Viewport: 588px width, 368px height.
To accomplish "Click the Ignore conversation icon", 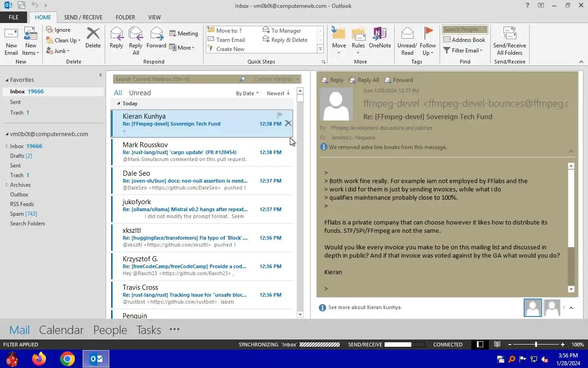I will pyautogui.click(x=50, y=30).
